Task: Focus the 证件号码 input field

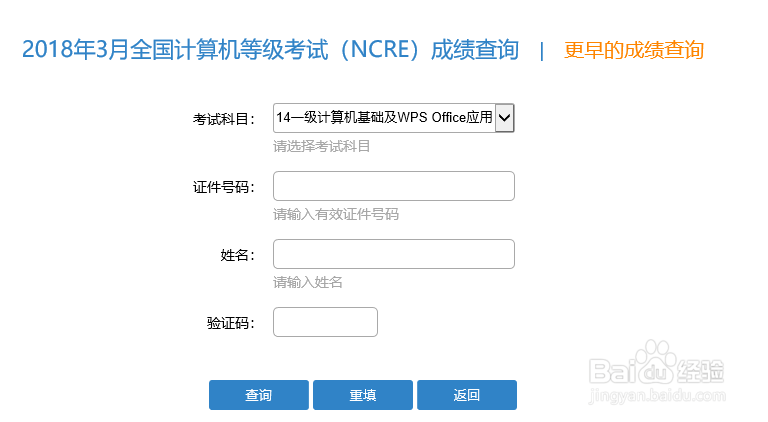Action: click(394, 186)
